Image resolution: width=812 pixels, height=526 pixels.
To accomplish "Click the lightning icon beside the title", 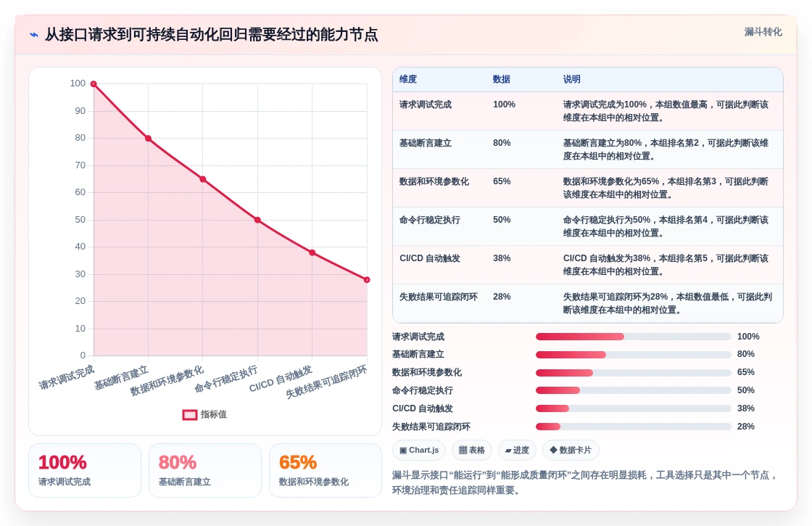I will click(x=34, y=36).
